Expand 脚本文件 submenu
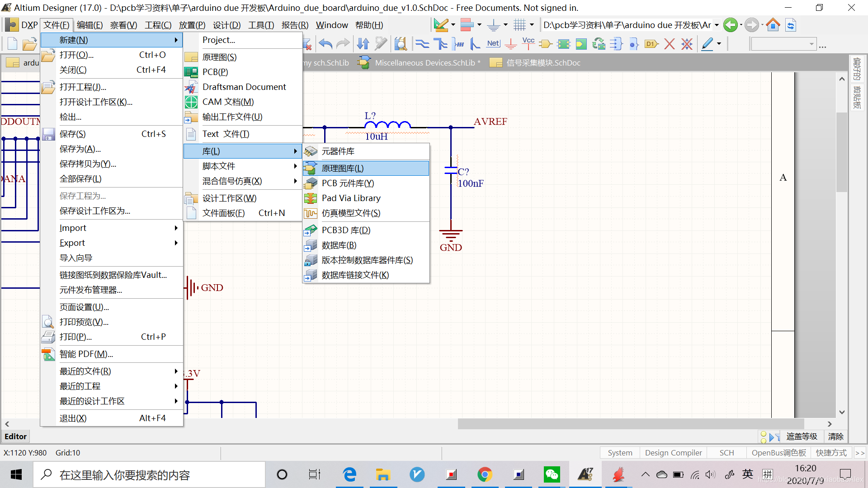Screen dimensions: 868x488 (x=243, y=166)
